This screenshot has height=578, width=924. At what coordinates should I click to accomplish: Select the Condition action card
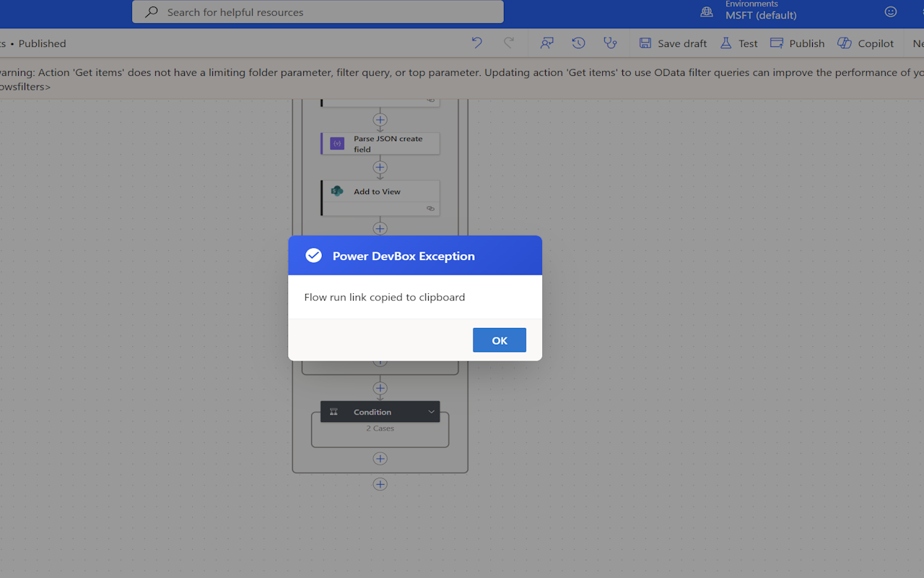click(x=380, y=412)
